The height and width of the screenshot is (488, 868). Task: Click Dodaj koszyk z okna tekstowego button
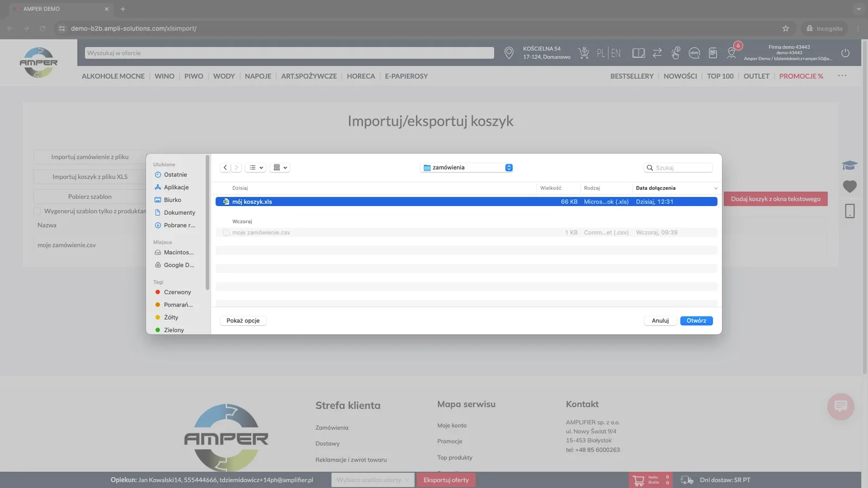pos(776,199)
